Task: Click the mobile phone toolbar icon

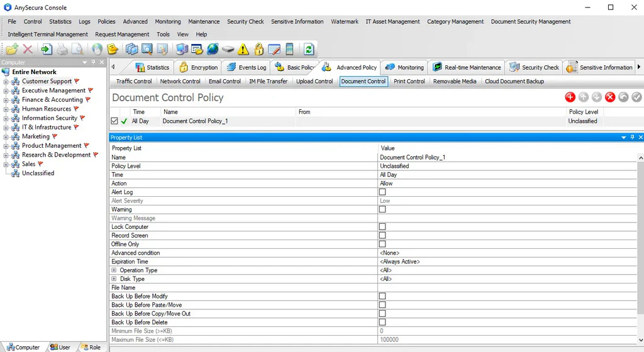Action: click(x=289, y=49)
